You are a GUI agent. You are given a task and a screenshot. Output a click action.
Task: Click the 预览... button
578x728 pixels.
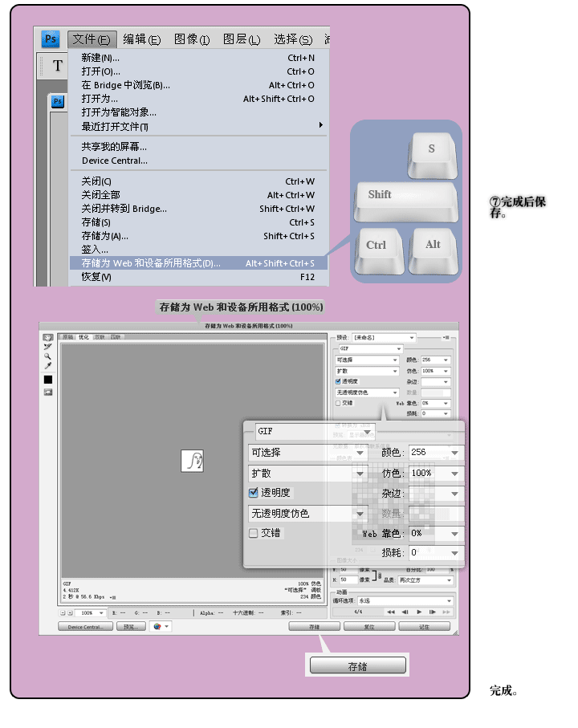(131, 627)
